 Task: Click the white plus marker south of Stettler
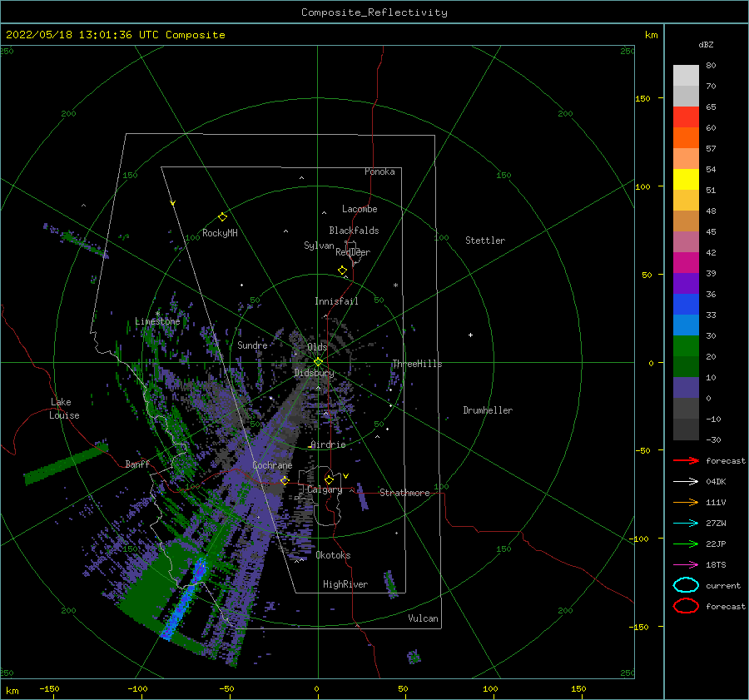point(470,335)
